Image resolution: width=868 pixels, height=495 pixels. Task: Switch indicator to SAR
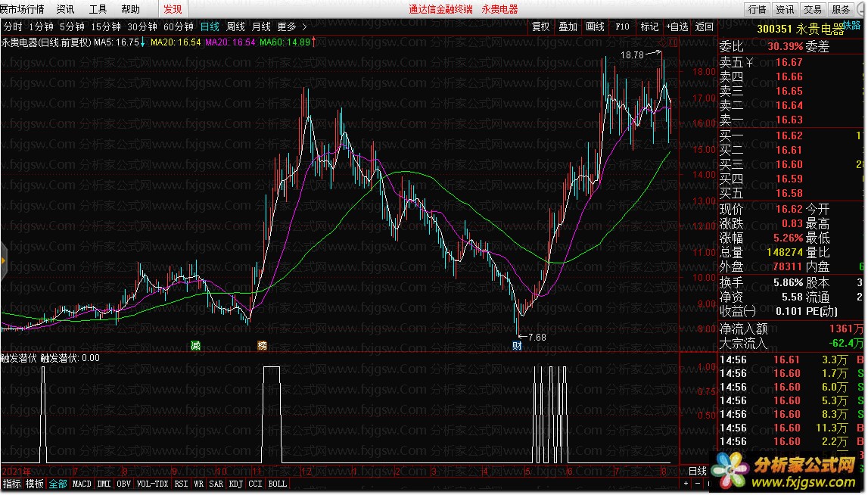tap(216, 484)
